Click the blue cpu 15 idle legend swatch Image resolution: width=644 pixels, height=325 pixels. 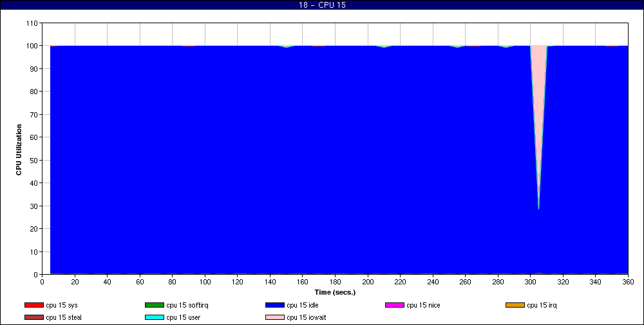275,305
